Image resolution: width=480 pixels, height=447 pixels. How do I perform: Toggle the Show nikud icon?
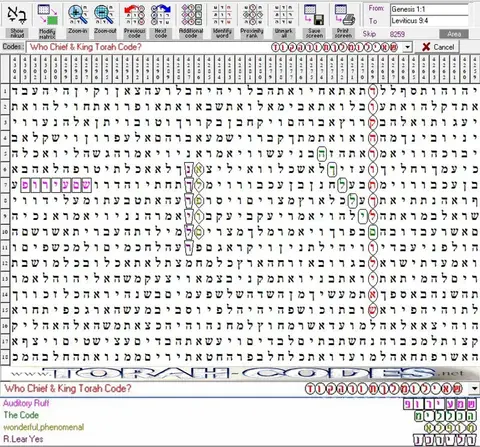[17, 15]
